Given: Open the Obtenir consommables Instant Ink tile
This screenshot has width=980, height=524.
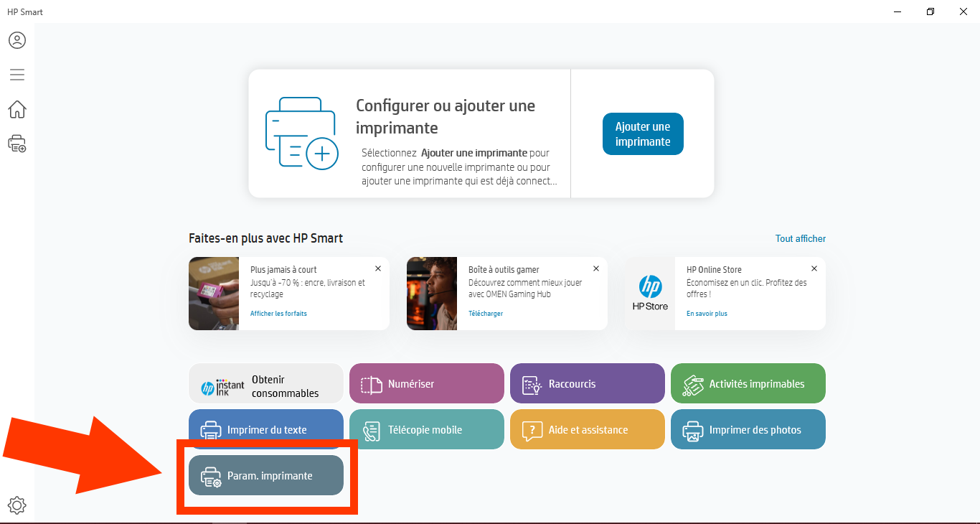Looking at the screenshot, I should coord(266,383).
